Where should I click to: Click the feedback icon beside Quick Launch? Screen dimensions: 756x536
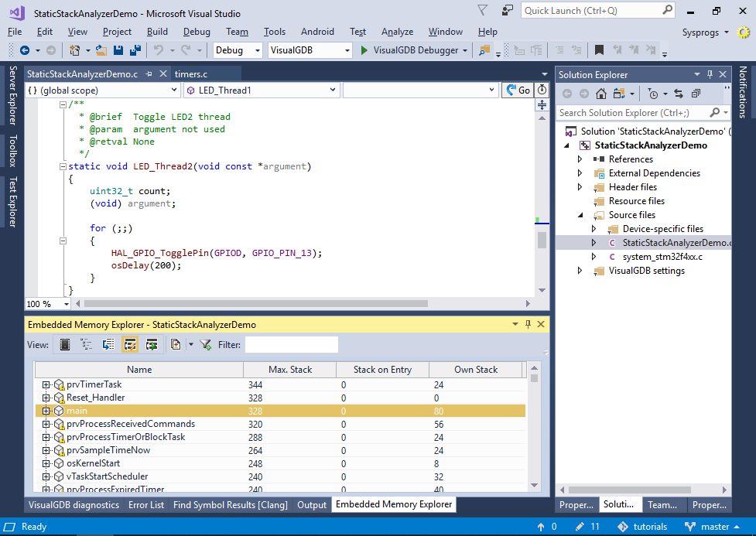click(x=507, y=11)
